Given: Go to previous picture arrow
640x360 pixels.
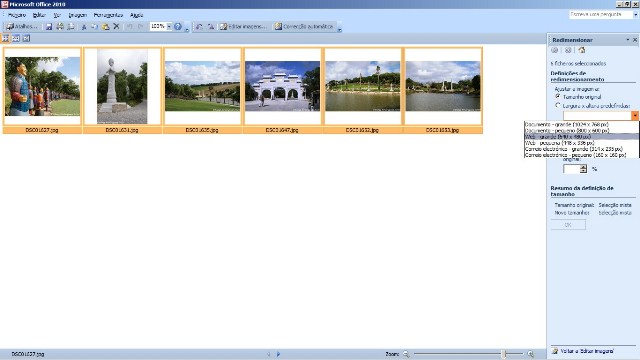Looking at the screenshot, I should [x=268, y=354].
